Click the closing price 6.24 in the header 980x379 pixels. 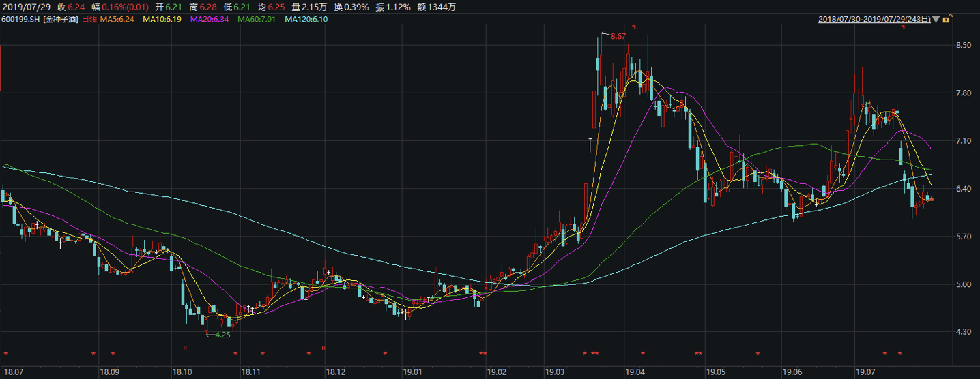(x=76, y=7)
